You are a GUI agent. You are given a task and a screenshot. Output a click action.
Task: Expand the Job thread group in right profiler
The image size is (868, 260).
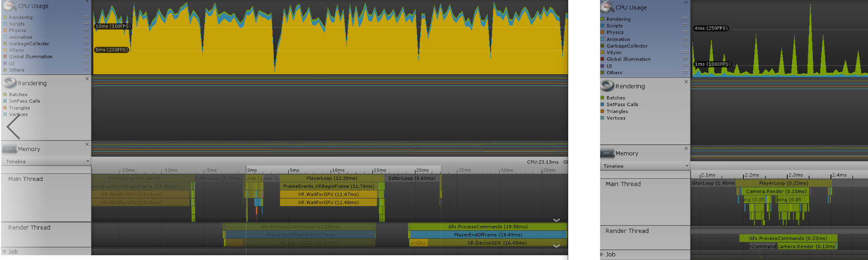(602, 255)
